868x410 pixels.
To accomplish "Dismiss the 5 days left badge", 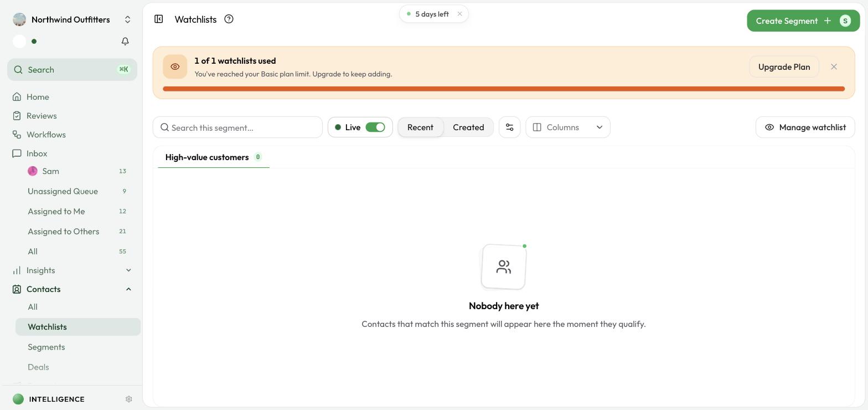I will coord(459,14).
